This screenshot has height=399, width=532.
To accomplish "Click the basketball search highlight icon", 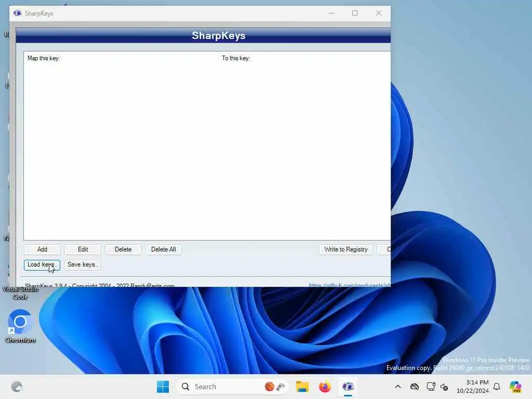I will click(x=270, y=387).
